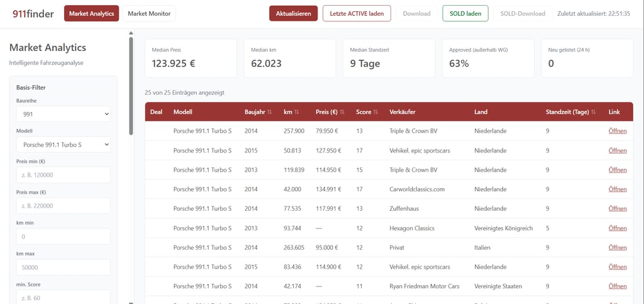Click the SOLD laden button
This screenshot has height=304, width=644.
tap(465, 14)
